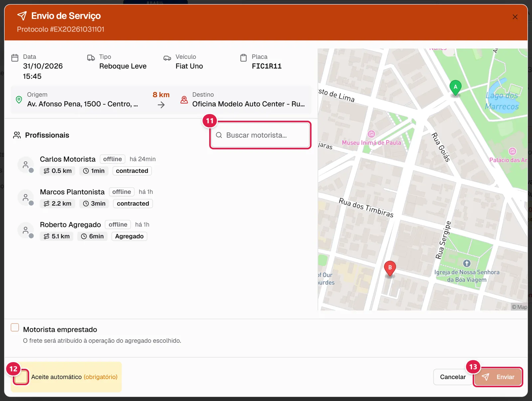Image resolution: width=532 pixels, height=401 pixels.
Task: Click the 1min time chip
Action: (94, 171)
